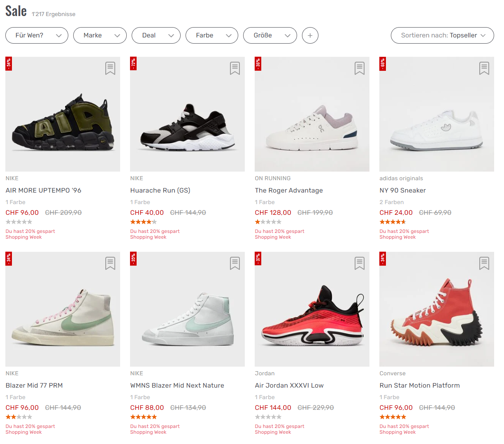Image resolution: width=504 pixels, height=444 pixels.
Task: Save Huarache Run (GS) to wishlist
Action: [x=235, y=68]
